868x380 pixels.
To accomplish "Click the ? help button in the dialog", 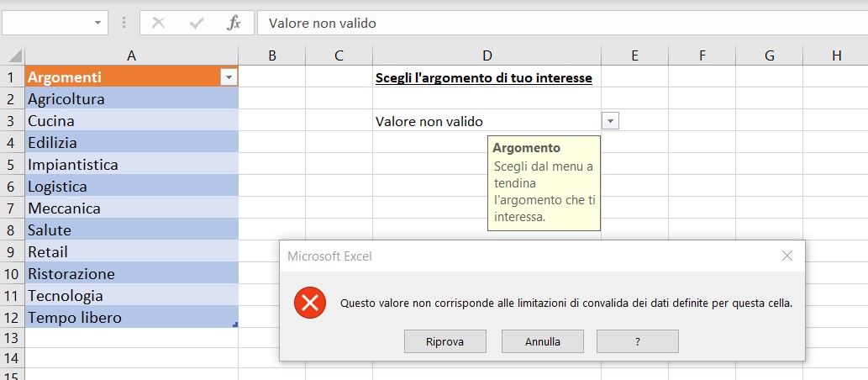I will [637, 341].
